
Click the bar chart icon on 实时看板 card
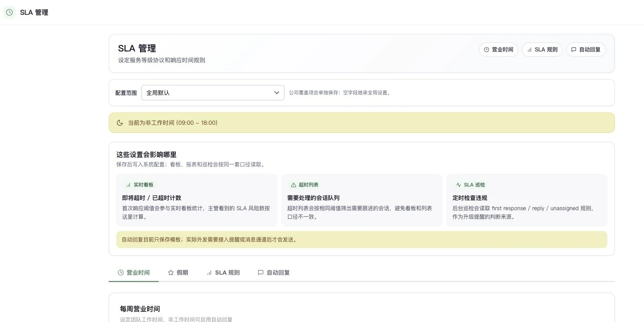(x=128, y=185)
